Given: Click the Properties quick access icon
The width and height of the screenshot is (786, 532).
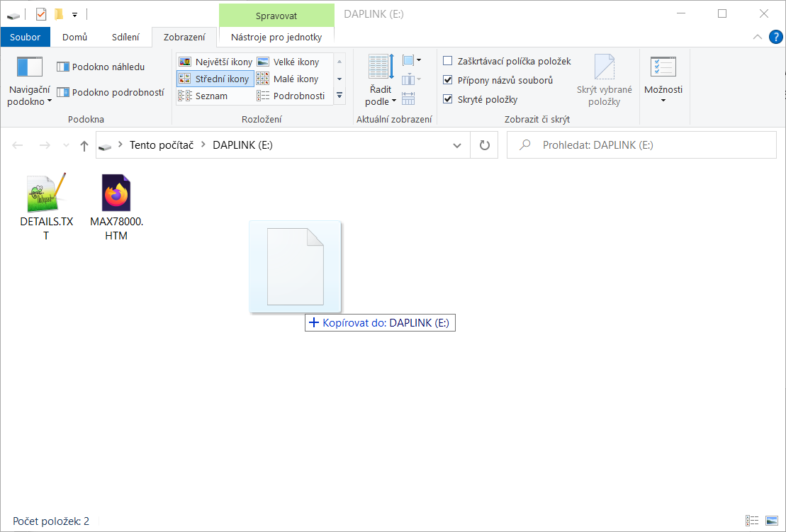Looking at the screenshot, I should click(41, 15).
